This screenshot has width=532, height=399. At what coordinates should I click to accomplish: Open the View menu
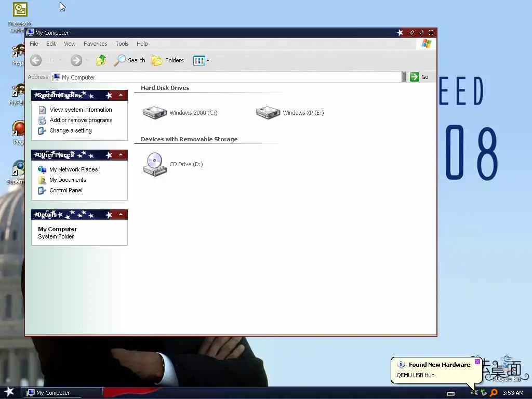click(x=70, y=44)
